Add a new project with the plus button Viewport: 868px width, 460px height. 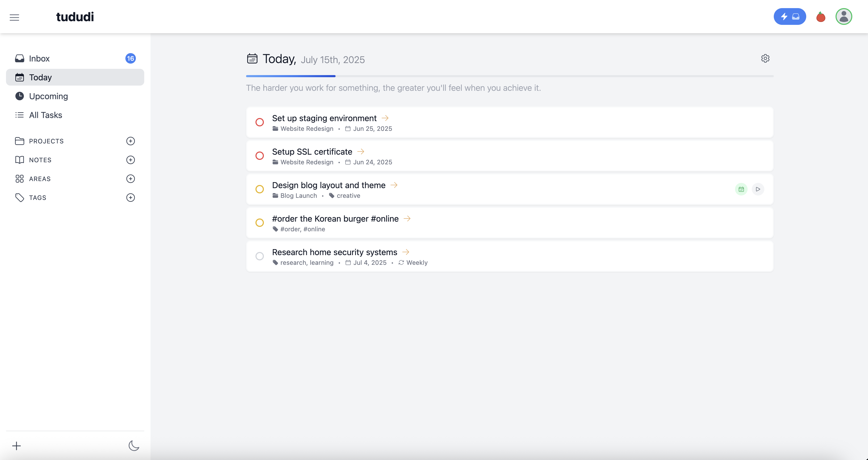click(130, 141)
